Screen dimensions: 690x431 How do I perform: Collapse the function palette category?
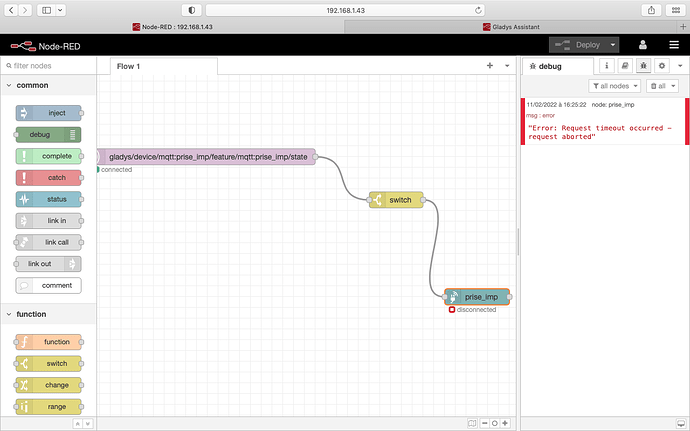pos(9,314)
